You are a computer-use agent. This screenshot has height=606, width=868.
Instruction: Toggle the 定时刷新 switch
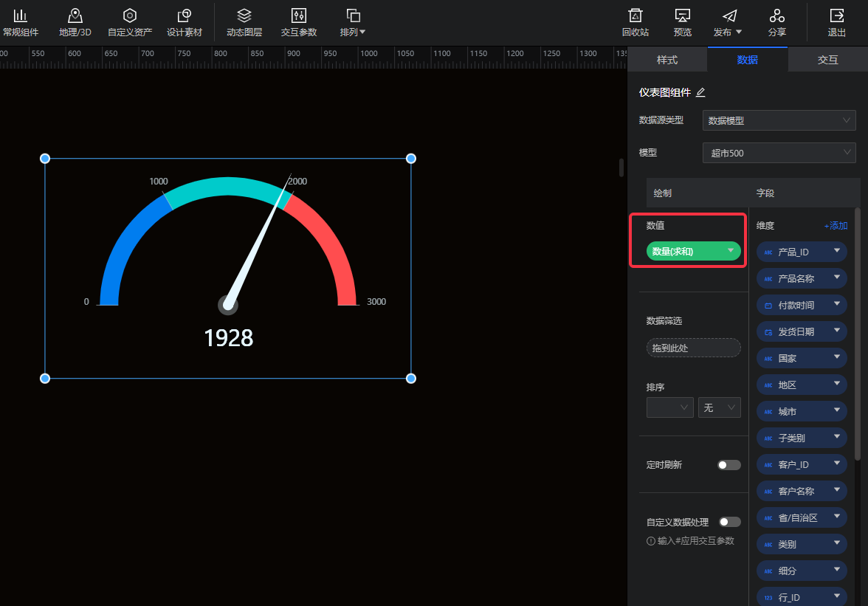point(729,465)
